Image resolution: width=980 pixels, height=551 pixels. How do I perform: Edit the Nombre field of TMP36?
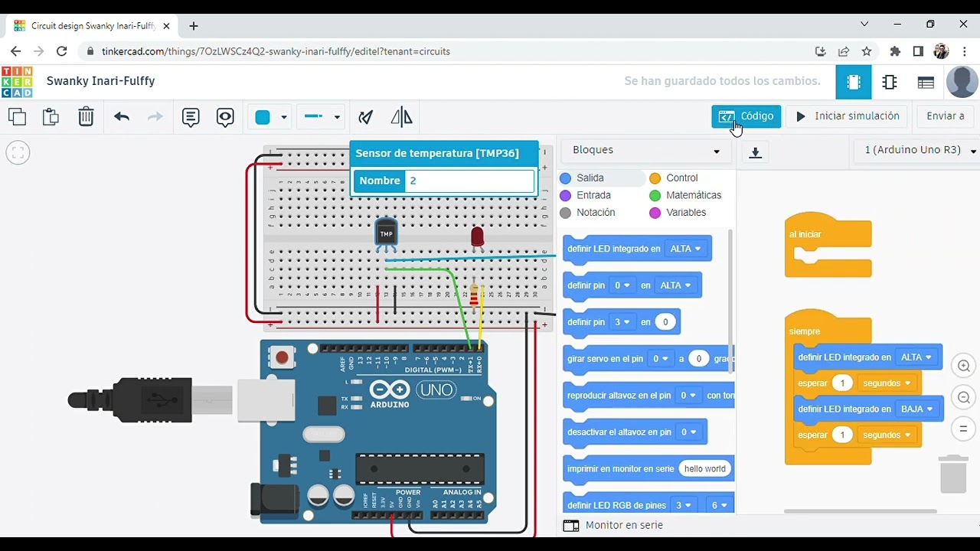[470, 181]
